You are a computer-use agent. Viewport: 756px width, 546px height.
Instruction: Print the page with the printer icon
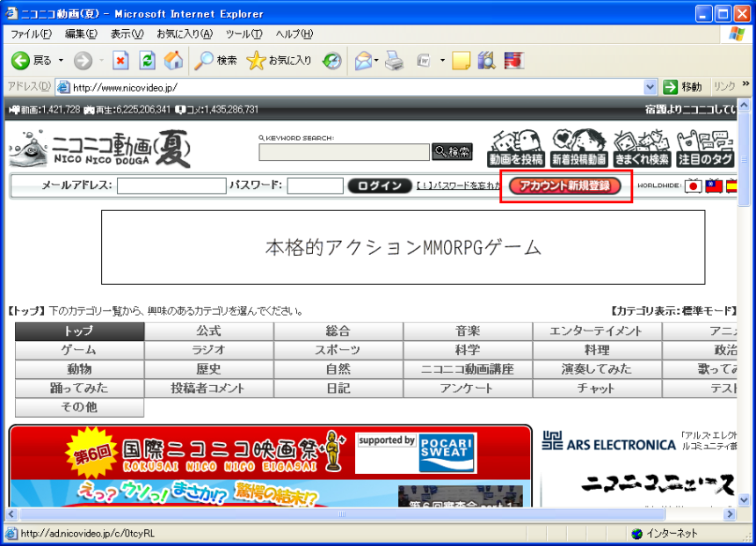[x=395, y=61]
